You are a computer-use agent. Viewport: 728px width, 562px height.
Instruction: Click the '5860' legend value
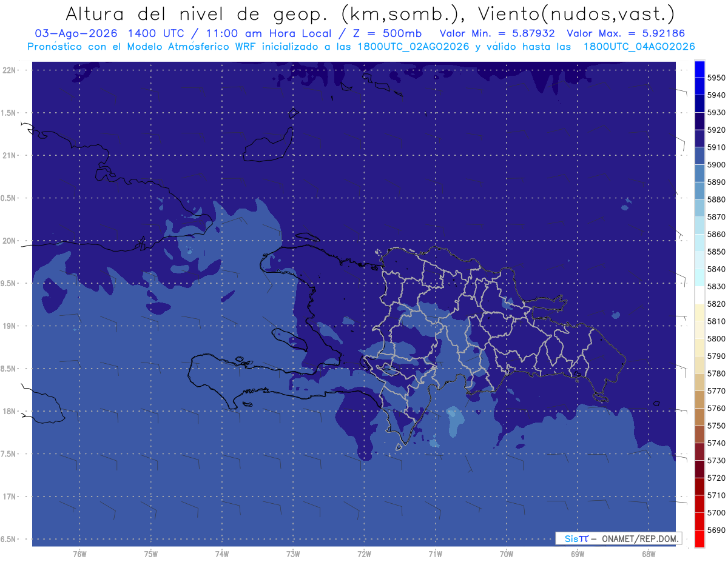coord(716,234)
